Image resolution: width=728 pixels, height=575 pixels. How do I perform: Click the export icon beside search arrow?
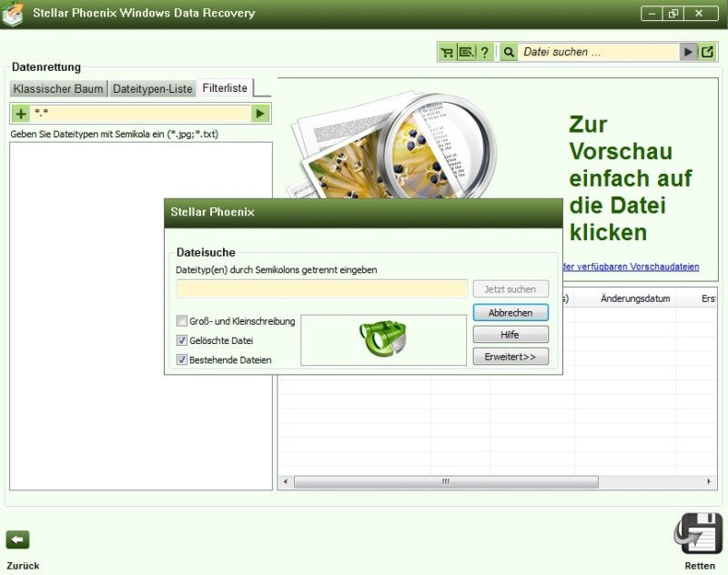(x=707, y=52)
